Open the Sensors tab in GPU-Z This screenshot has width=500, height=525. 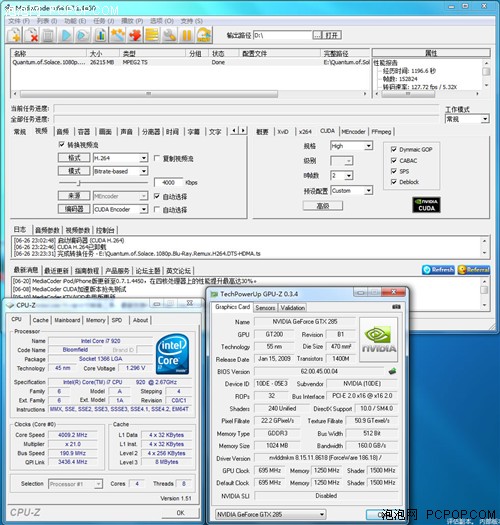click(x=265, y=307)
